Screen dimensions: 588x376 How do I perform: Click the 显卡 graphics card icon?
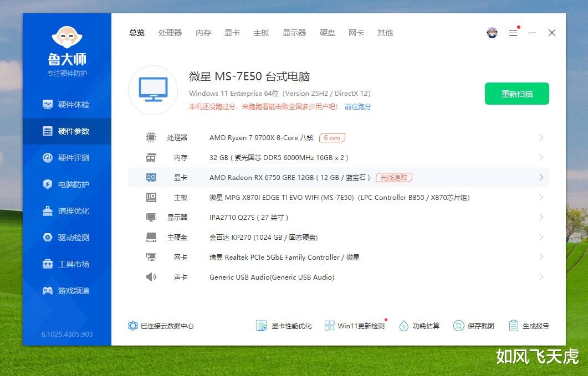(151, 178)
